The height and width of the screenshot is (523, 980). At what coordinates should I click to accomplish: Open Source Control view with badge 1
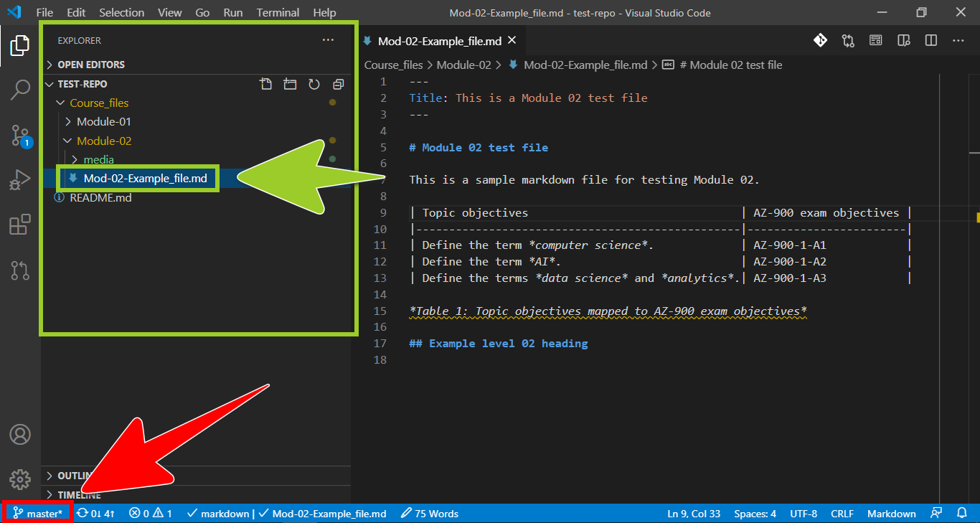pyautogui.click(x=20, y=135)
